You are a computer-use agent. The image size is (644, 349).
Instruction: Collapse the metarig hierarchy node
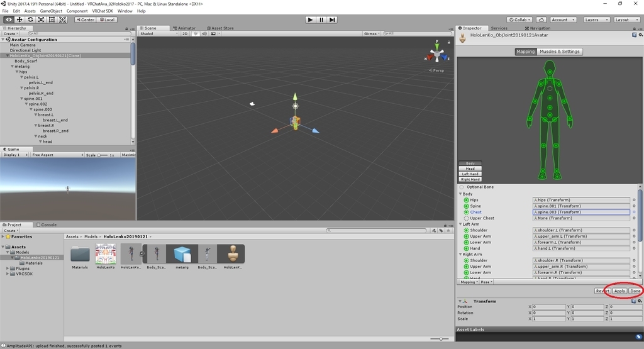point(13,67)
